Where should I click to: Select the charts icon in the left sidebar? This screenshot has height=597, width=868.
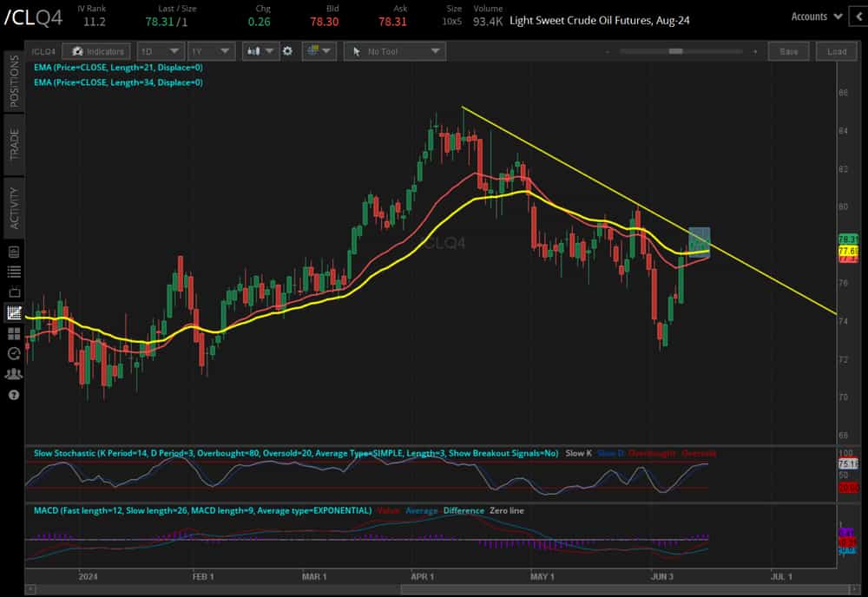coord(12,312)
